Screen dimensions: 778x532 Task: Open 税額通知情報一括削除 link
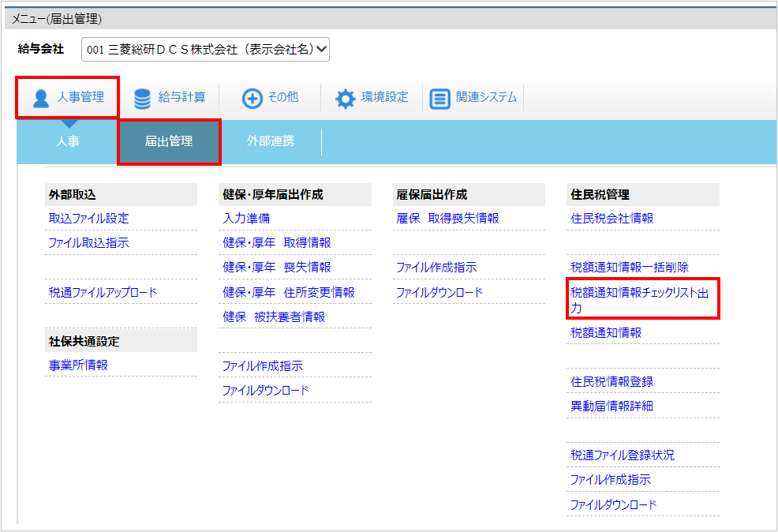[x=630, y=267]
